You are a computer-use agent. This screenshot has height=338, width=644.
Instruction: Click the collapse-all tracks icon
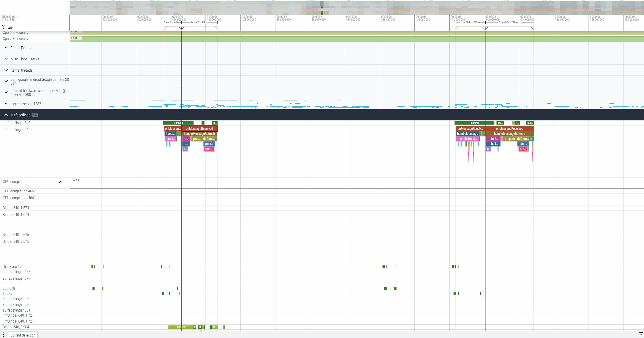[4, 27]
